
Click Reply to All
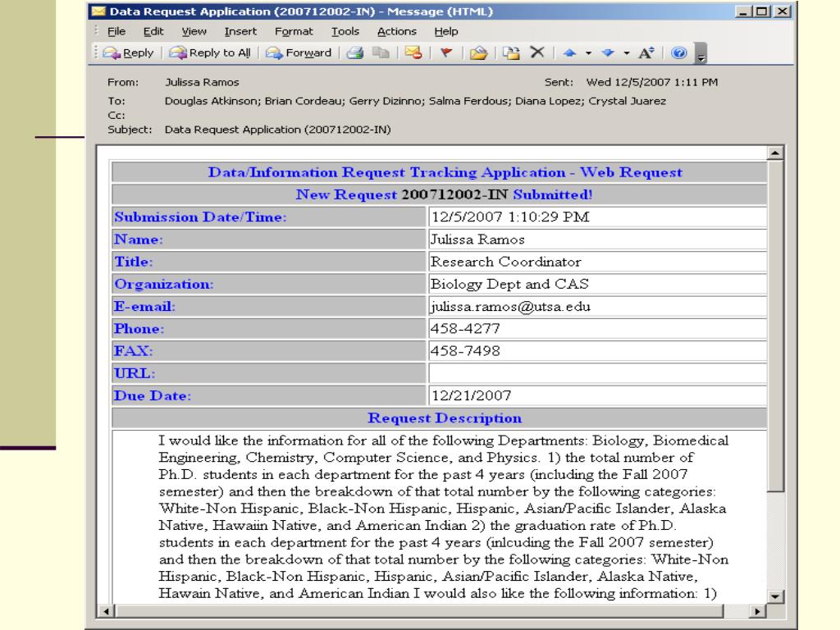coord(210,52)
